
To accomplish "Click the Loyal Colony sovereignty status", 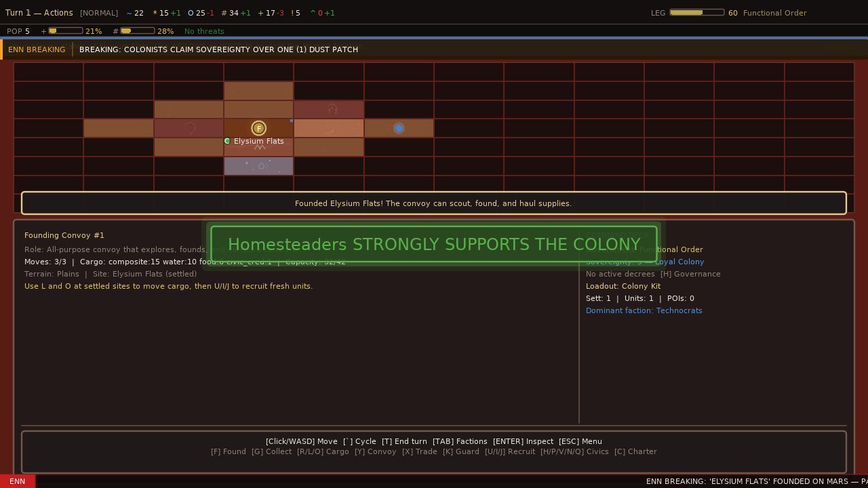I will coord(679,262).
